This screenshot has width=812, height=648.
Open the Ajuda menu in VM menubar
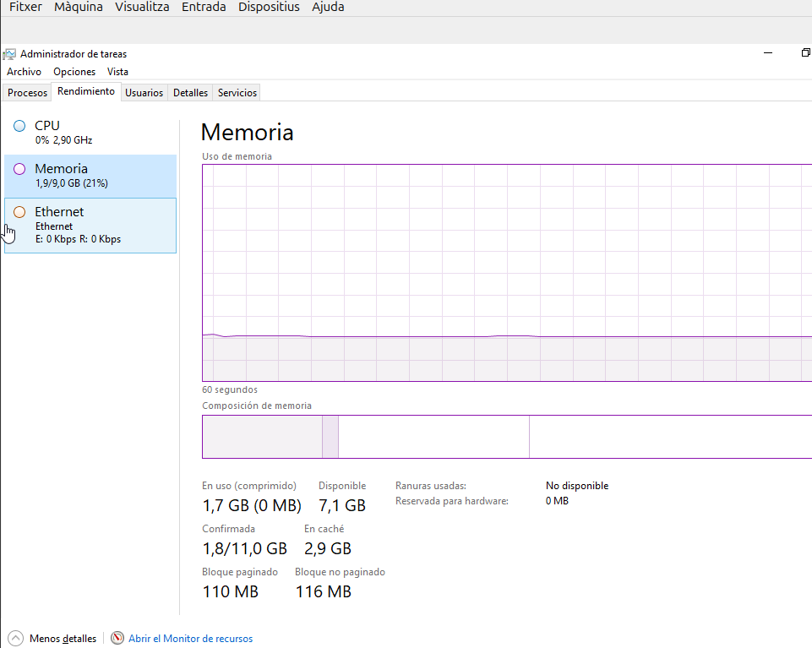(x=328, y=7)
